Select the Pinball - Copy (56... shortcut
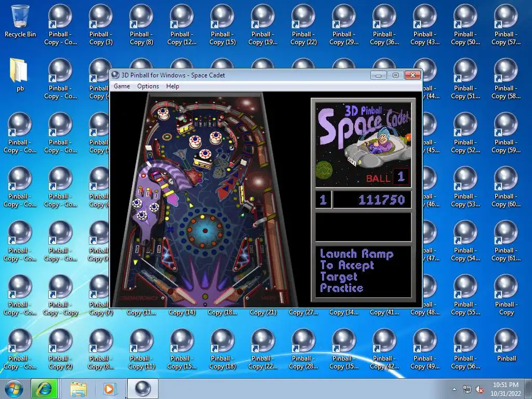Image resolution: width=532 pixels, height=399 pixels. point(465,349)
